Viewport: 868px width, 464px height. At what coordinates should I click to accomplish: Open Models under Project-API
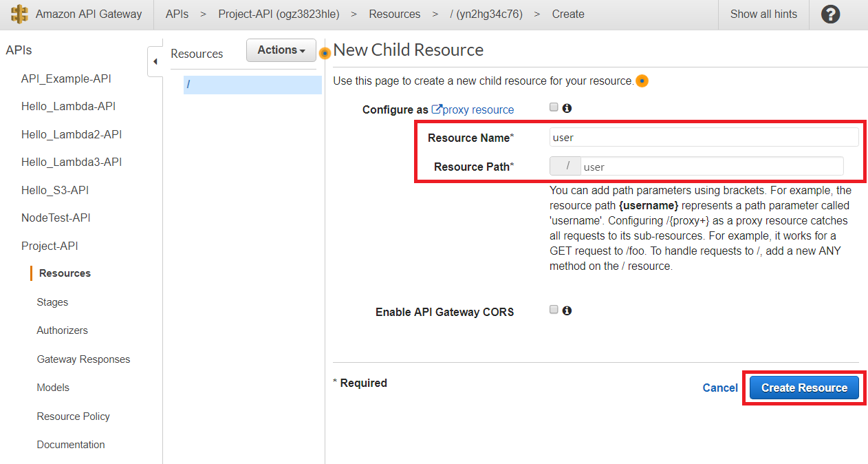pyautogui.click(x=53, y=388)
